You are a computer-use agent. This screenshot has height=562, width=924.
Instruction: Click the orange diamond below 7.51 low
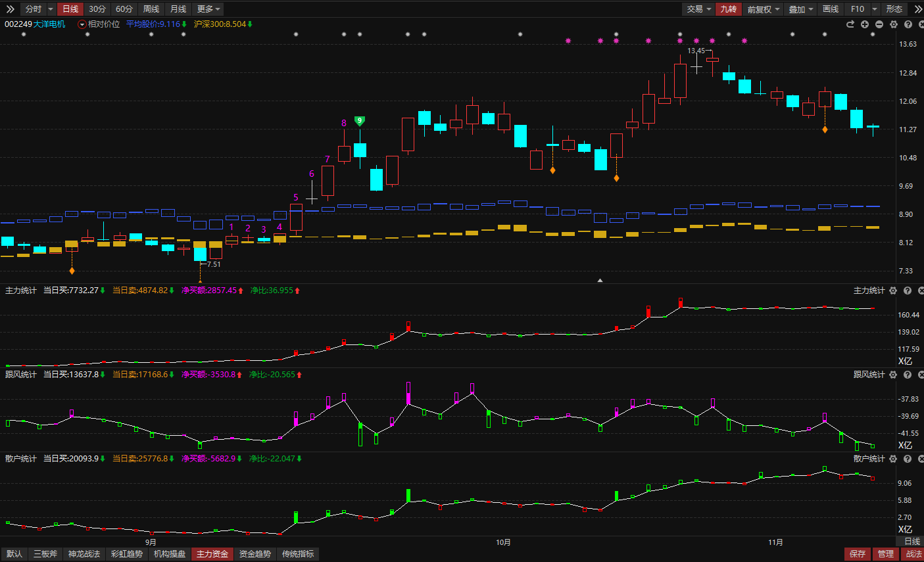pyautogui.click(x=200, y=281)
